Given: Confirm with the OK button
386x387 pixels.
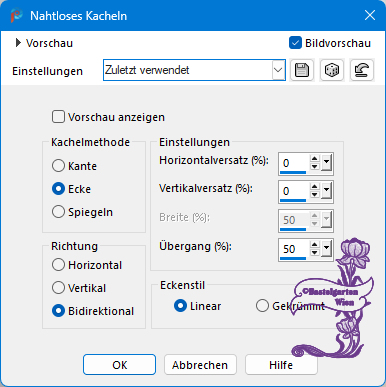Looking at the screenshot, I should point(119,365).
